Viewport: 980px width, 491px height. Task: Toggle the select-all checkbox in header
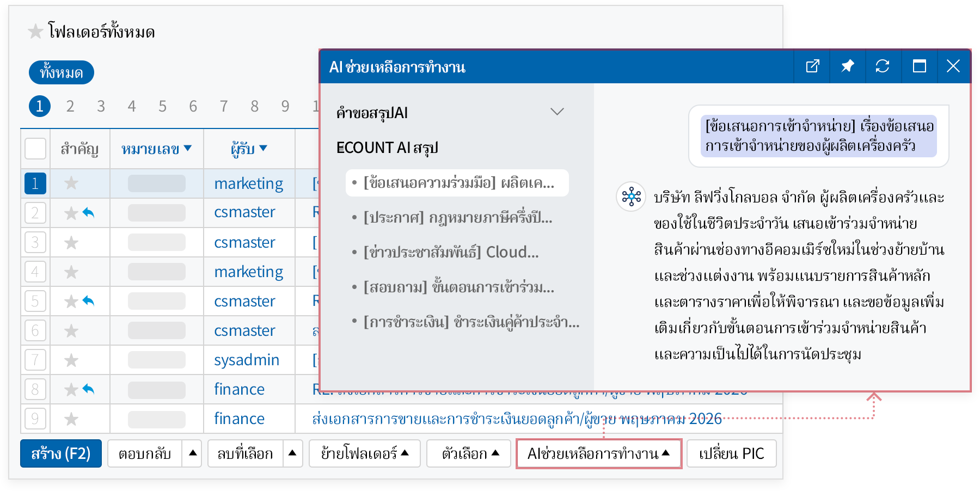click(x=35, y=149)
